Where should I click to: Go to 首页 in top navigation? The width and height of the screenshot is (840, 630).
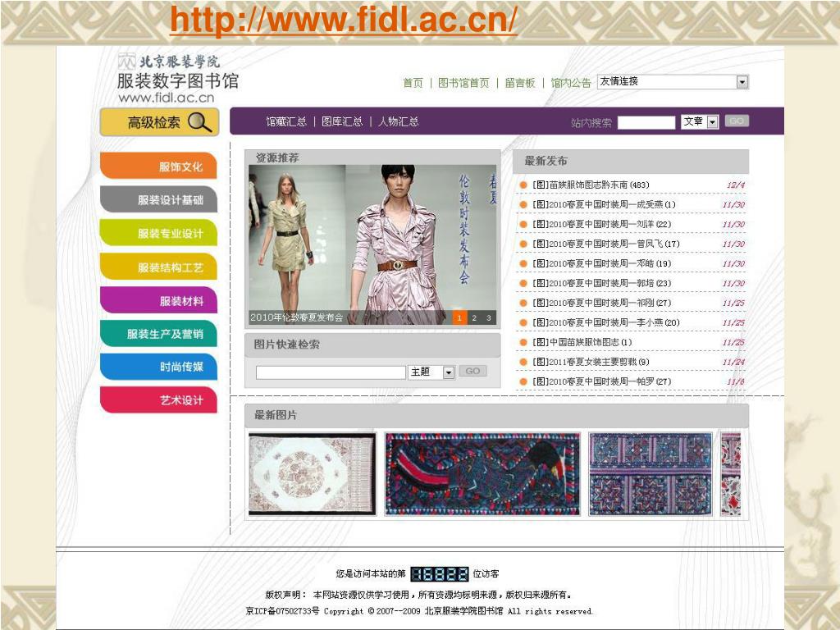[x=413, y=83]
